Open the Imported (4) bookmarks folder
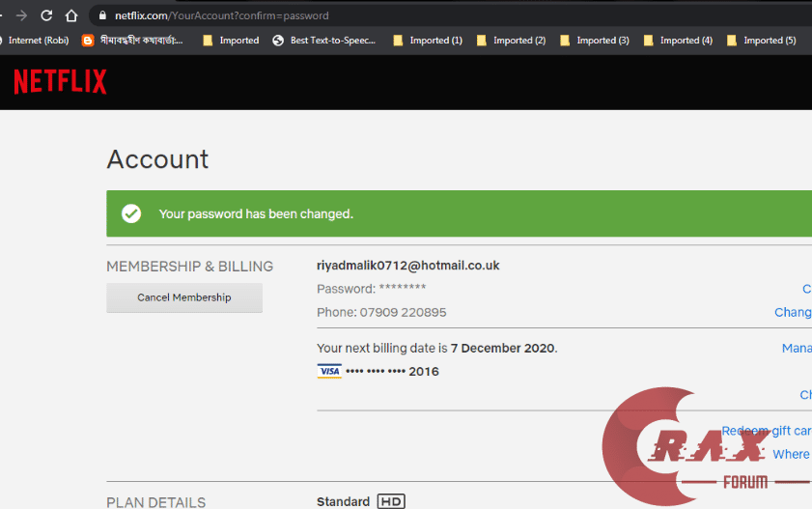The image size is (812, 509). 678,41
